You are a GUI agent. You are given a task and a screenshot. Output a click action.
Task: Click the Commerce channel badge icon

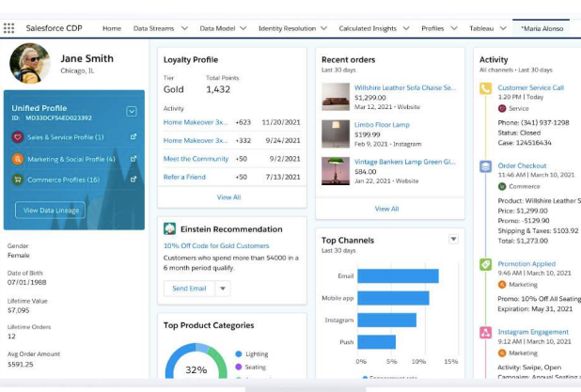click(x=502, y=186)
